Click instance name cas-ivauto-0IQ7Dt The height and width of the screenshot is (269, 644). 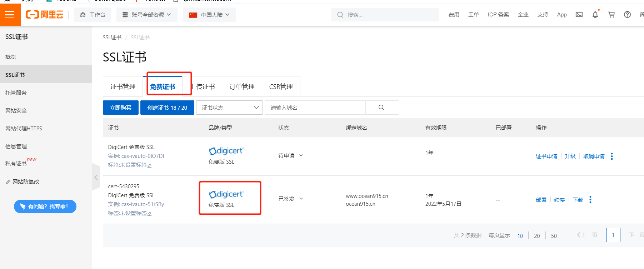143,156
